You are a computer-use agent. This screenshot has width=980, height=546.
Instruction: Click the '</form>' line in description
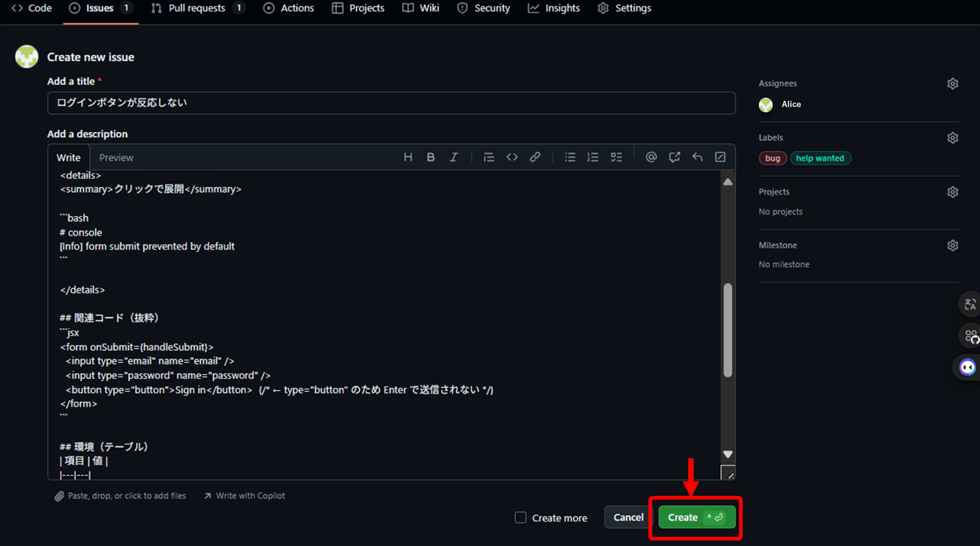[x=78, y=404]
